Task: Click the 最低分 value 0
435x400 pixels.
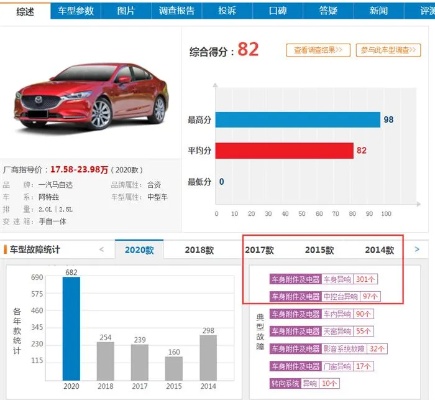Action: click(222, 182)
